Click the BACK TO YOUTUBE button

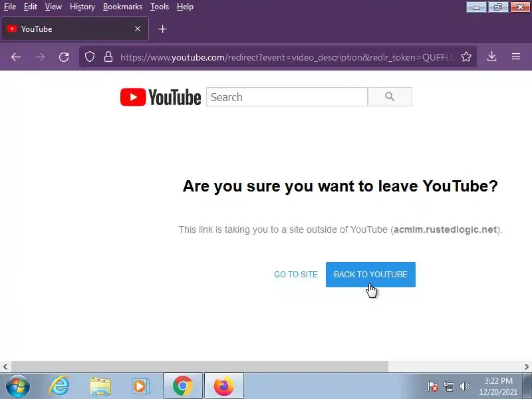pos(370,275)
